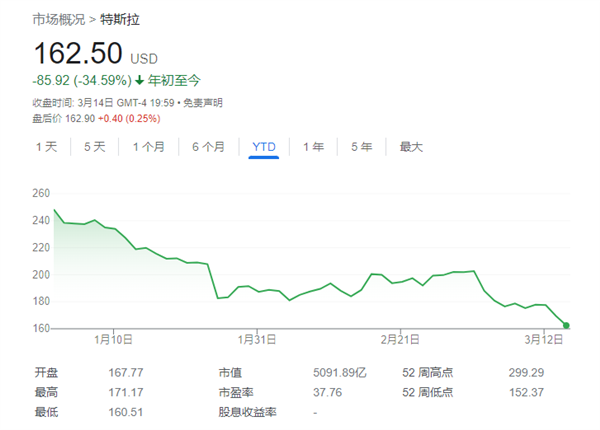The height and width of the screenshot is (430, 600).
Task: Go to 市场概况 breadcrumb link
Action: [59, 20]
